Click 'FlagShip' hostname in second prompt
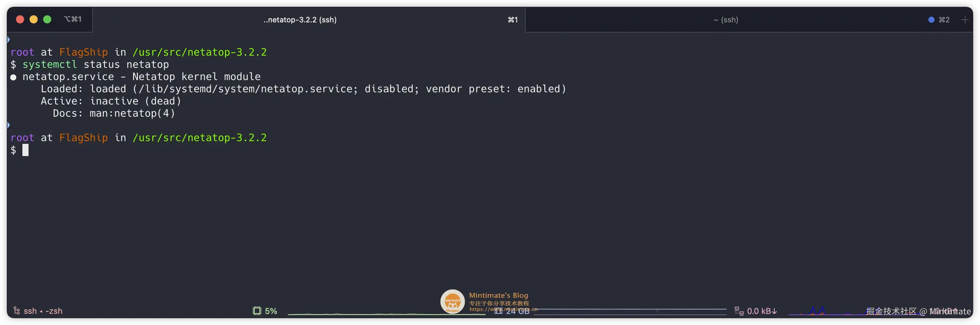 click(x=83, y=138)
